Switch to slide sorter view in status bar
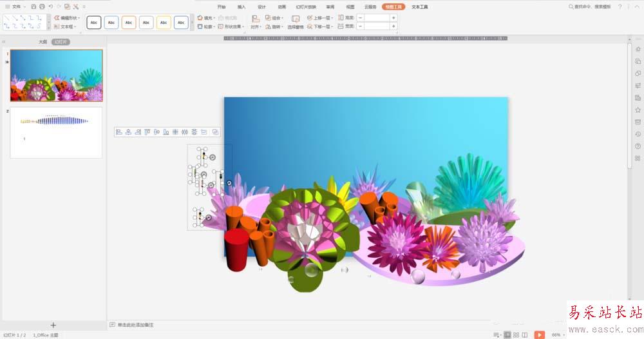The height and width of the screenshot is (339, 644). point(516,334)
